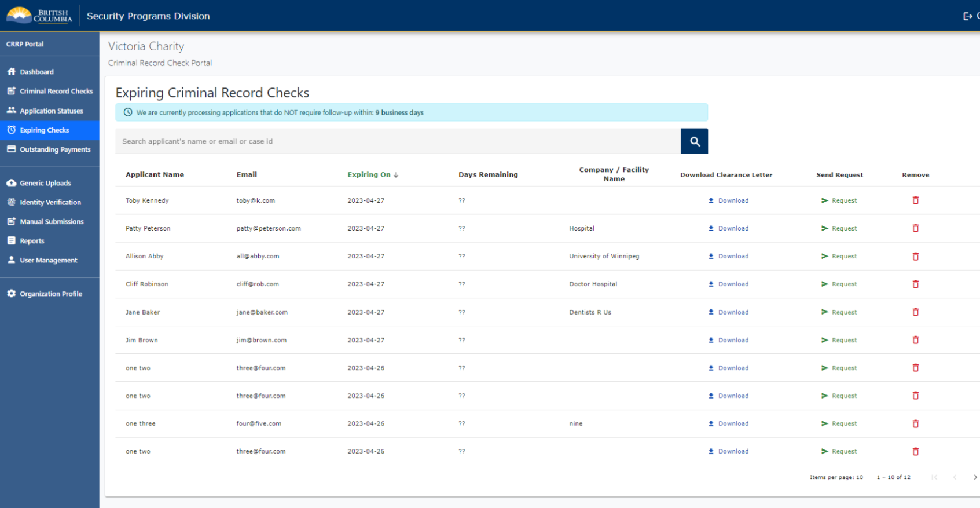This screenshot has width=980, height=508.
Task: Click the British Columbia logo
Action: click(39, 16)
